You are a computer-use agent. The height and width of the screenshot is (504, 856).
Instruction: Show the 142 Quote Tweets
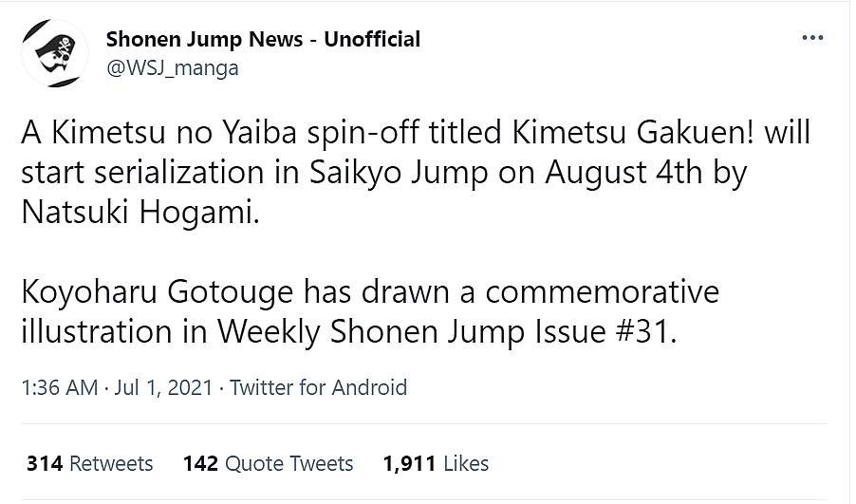[268, 463]
